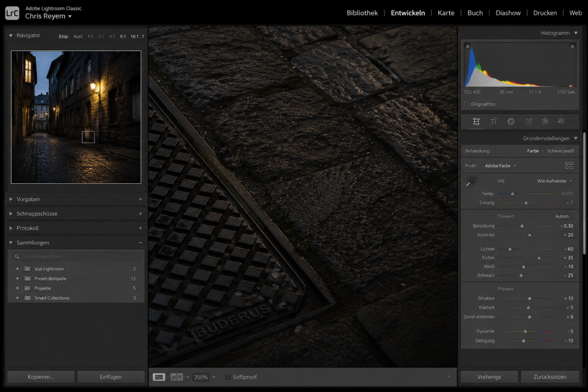Viewport: 588px width, 392px height.
Task: Select the rotate-crop frame tool icon
Action: tap(493, 122)
